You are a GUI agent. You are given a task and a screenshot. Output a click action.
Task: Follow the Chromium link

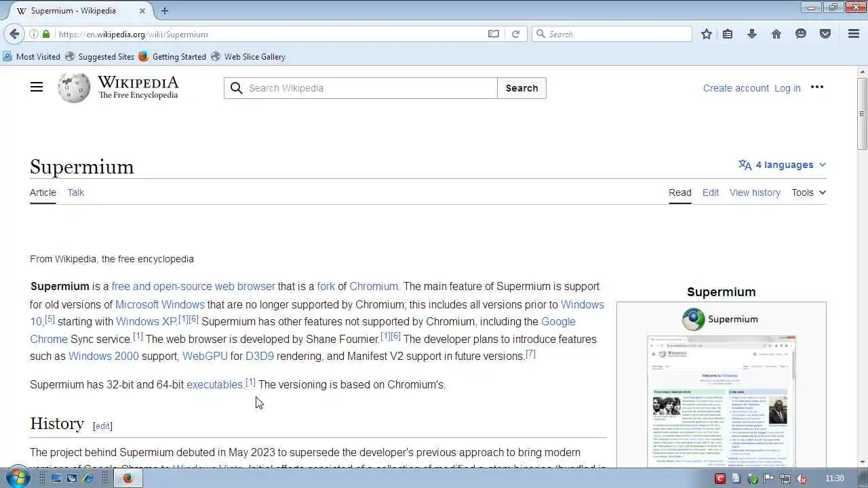(374, 286)
